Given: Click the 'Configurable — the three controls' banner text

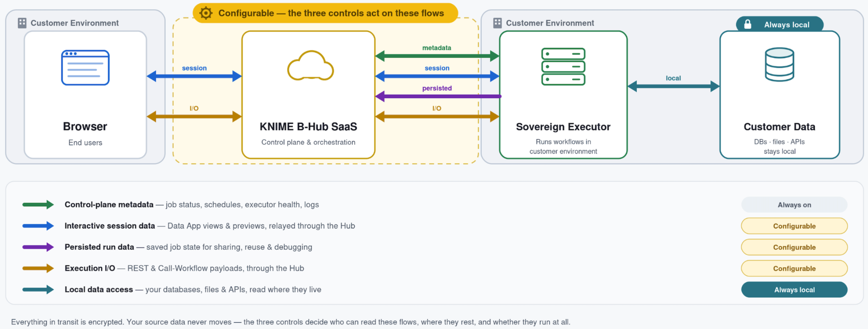Looking at the screenshot, I should 331,13.
